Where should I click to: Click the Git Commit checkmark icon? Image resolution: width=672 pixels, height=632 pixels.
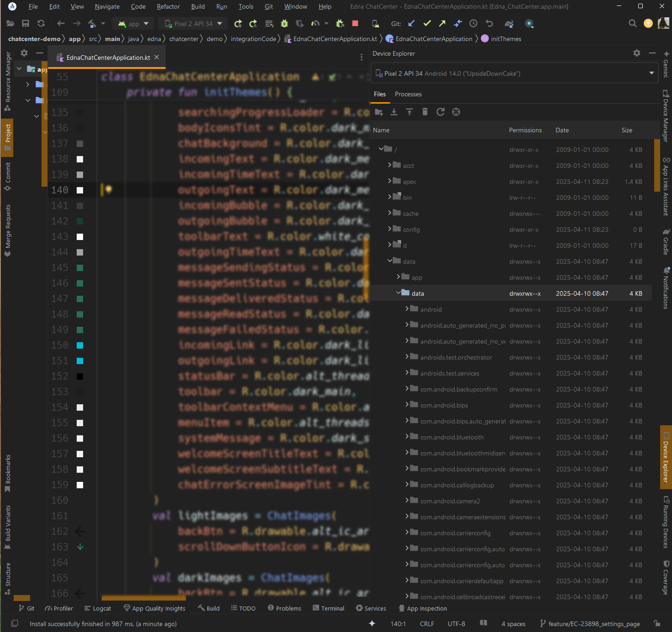[x=427, y=24]
